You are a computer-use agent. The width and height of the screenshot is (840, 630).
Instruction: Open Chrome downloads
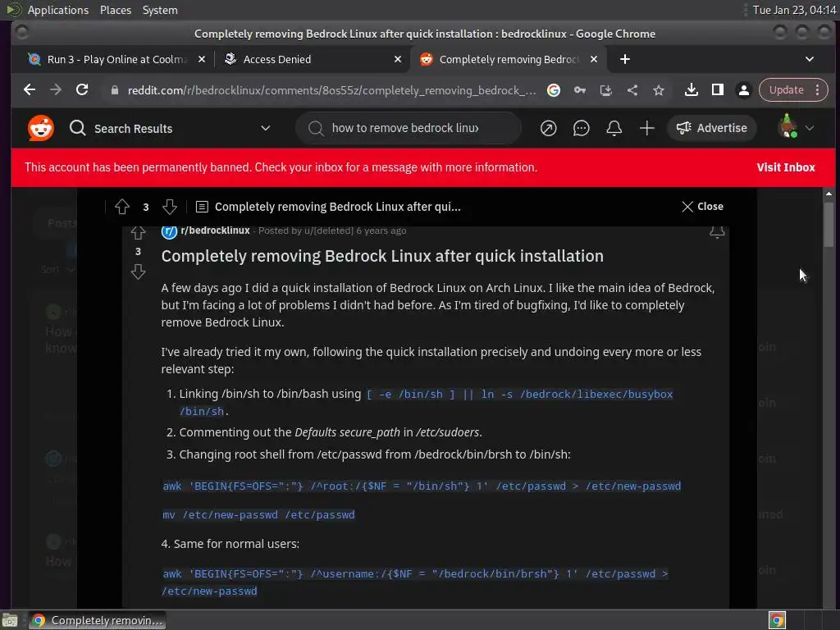tap(691, 90)
